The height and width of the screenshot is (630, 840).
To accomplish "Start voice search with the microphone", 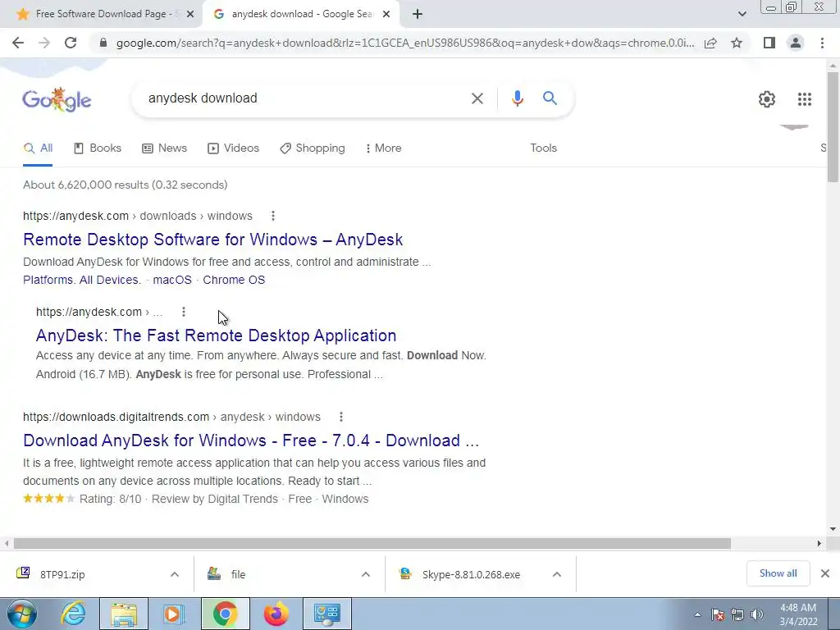I will pyautogui.click(x=517, y=98).
